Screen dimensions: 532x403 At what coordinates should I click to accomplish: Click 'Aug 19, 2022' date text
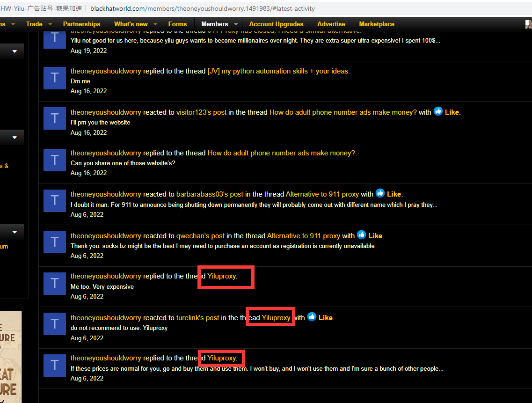point(88,51)
